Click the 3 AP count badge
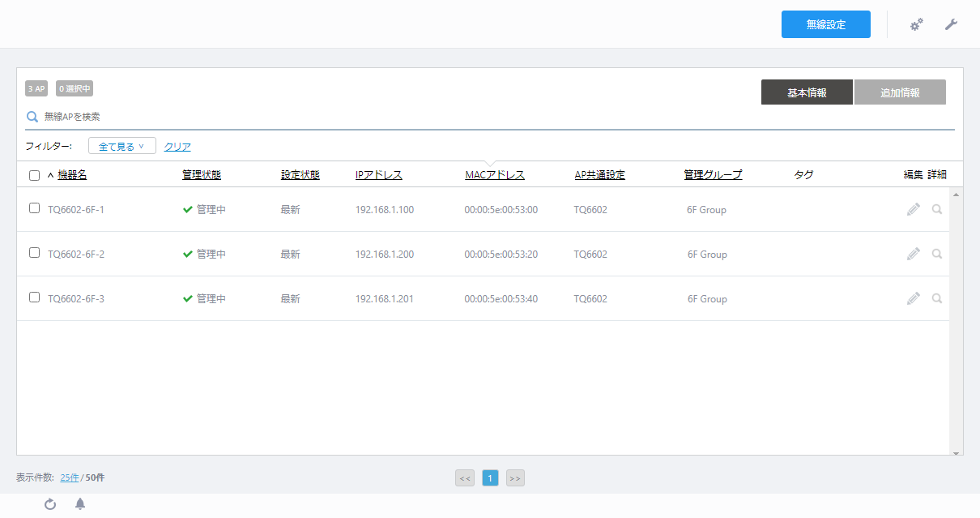 click(36, 88)
